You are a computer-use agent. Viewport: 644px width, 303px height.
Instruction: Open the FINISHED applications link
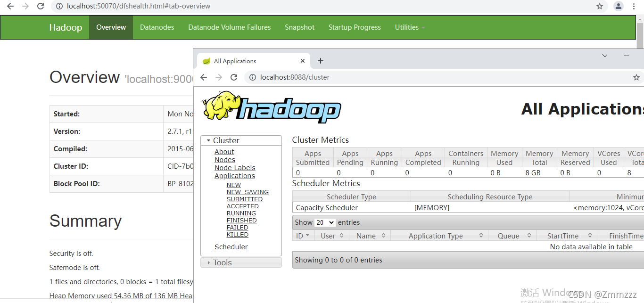(x=241, y=220)
